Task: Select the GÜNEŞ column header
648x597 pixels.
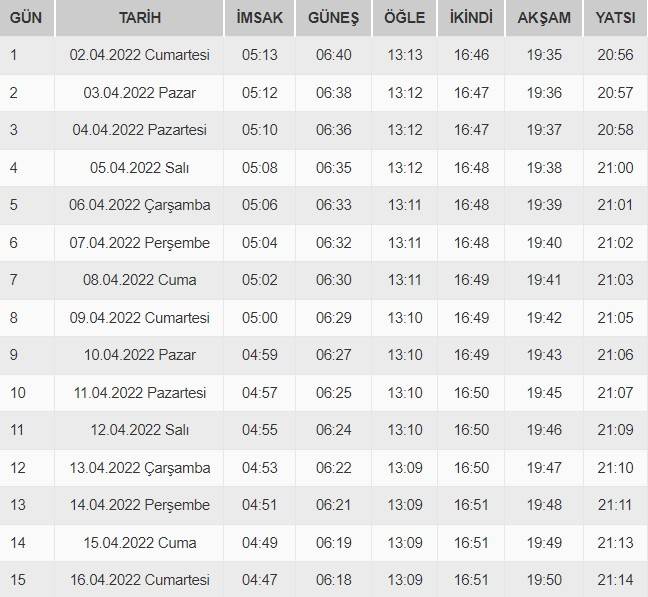Action: [x=333, y=18]
